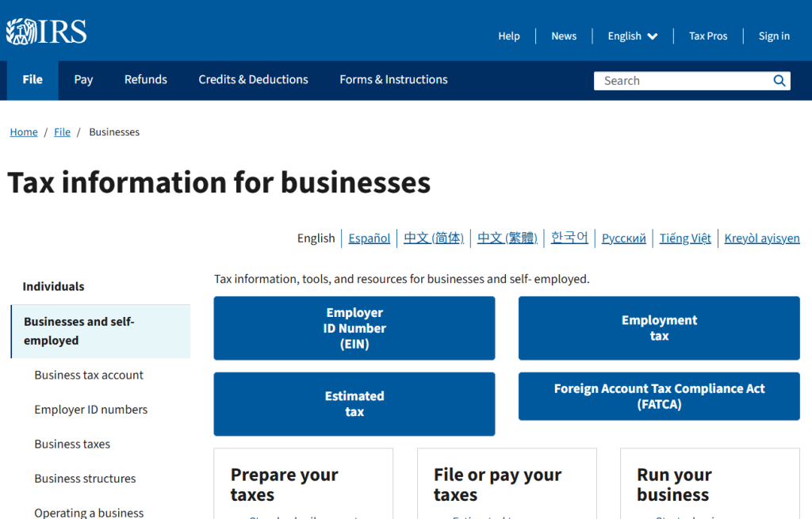
Task: Click the English language label above content
Action: coord(316,238)
